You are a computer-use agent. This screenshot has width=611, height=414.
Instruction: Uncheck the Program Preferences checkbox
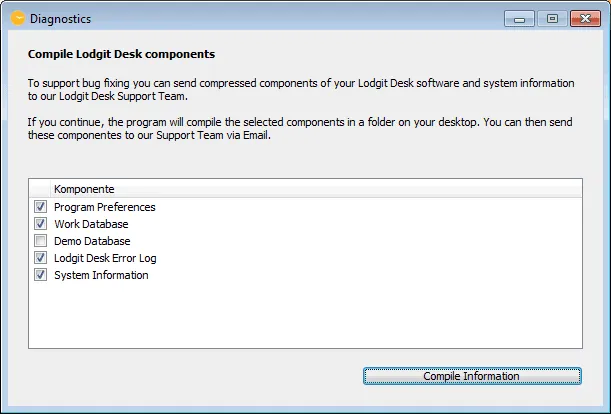[40, 207]
